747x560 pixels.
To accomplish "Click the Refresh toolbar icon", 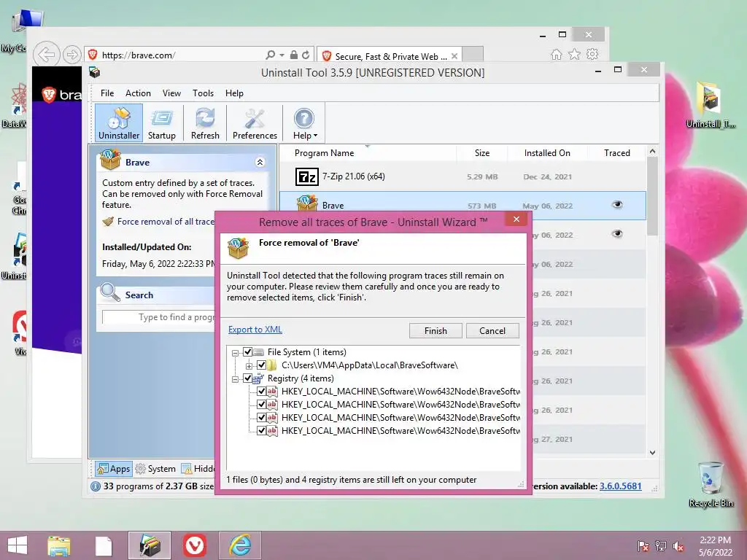I will pos(205,123).
